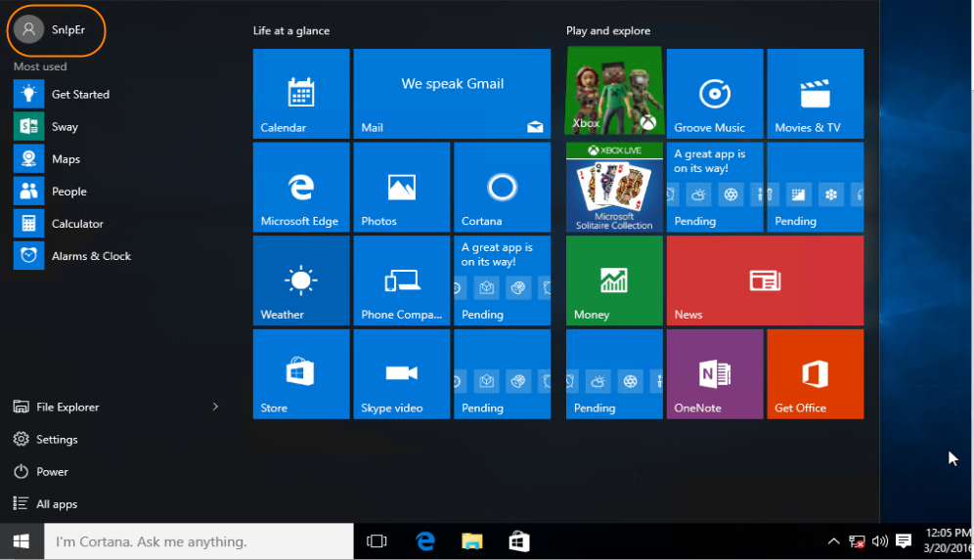The height and width of the screenshot is (560, 974).
Task: Open the Skype video tile
Action: tap(401, 374)
